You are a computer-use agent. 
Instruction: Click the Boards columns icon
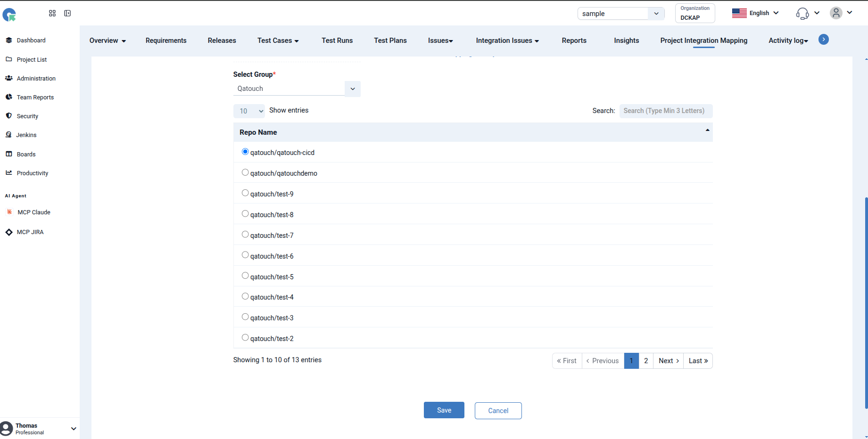pyautogui.click(x=9, y=154)
